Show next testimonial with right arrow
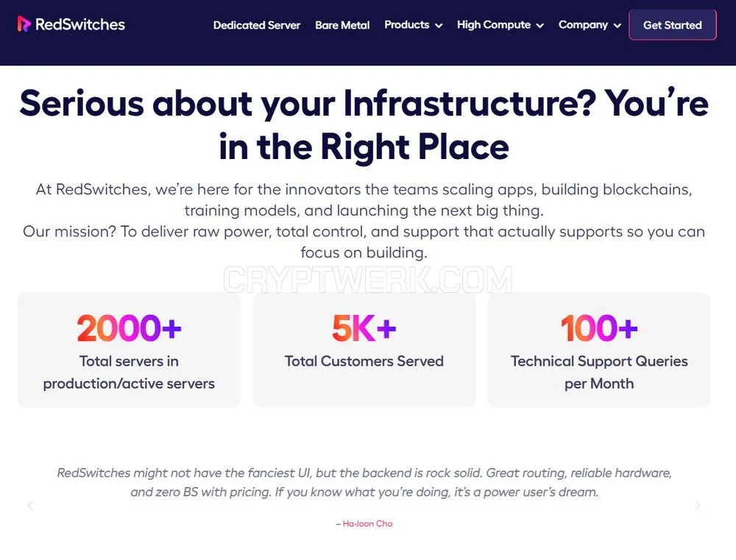Image resolution: width=736 pixels, height=560 pixels. [x=698, y=506]
